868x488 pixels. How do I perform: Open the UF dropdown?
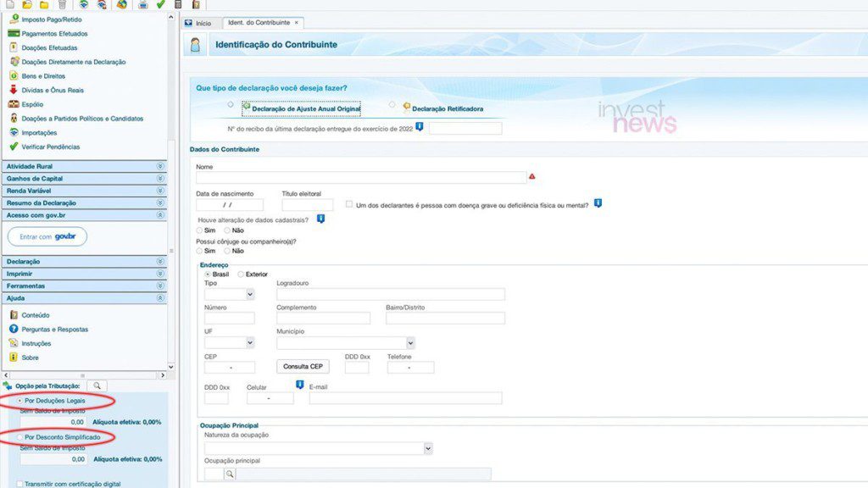click(x=250, y=343)
